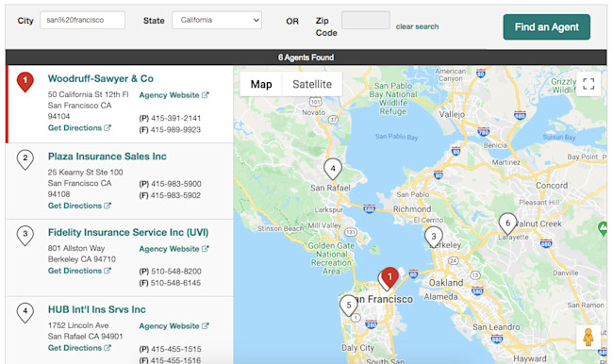Click the Oakland label on the map
Viewport: 613px width, 364px height.
446,283
